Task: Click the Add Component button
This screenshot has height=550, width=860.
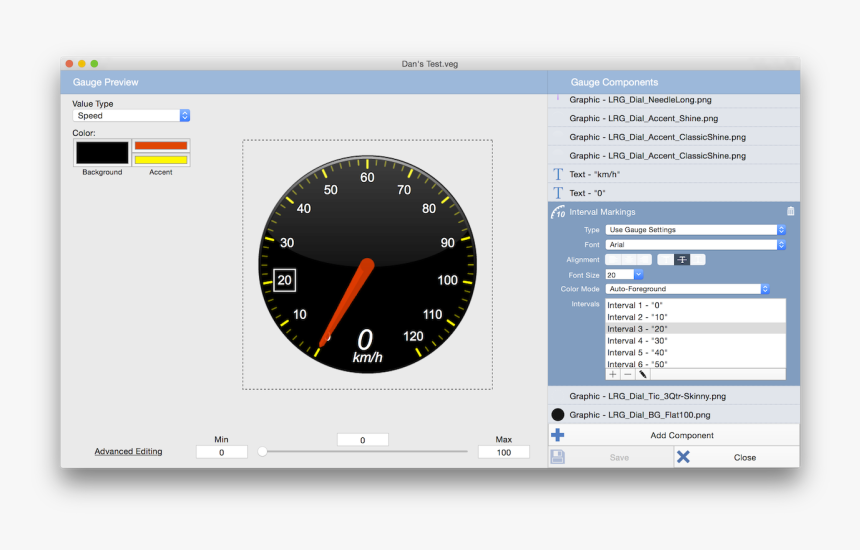Action: pos(681,435)
